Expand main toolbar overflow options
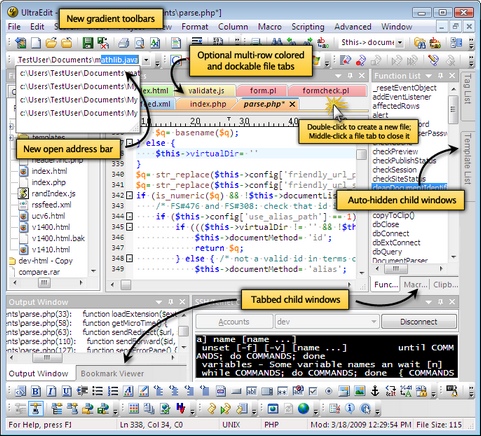 click(471, 43)
